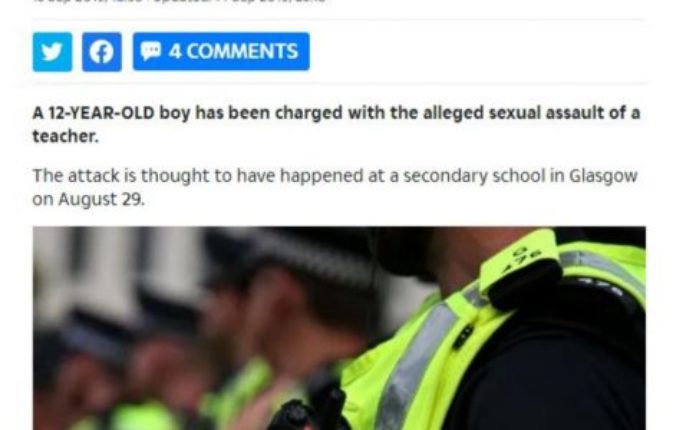The image size is (696, 430).
Task: Click the 'COMMENTS' label text on the blue button
Action: [x=242, y=51]
